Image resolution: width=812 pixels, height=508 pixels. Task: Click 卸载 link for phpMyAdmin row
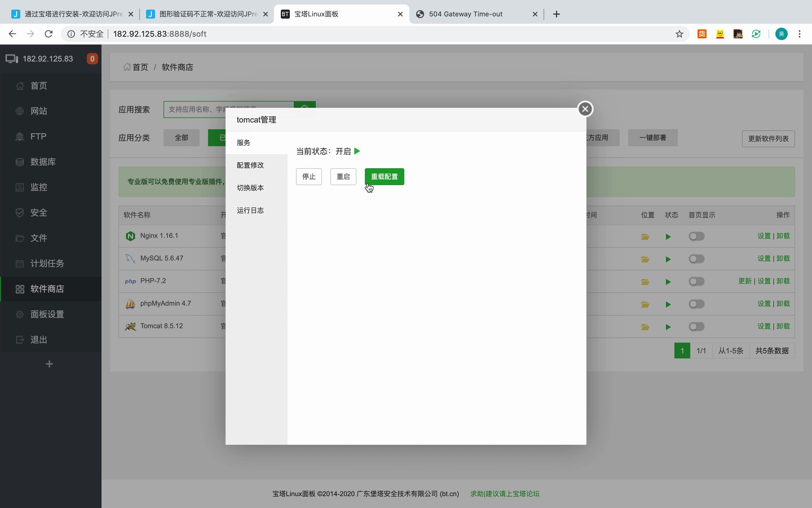click(783, 303)
